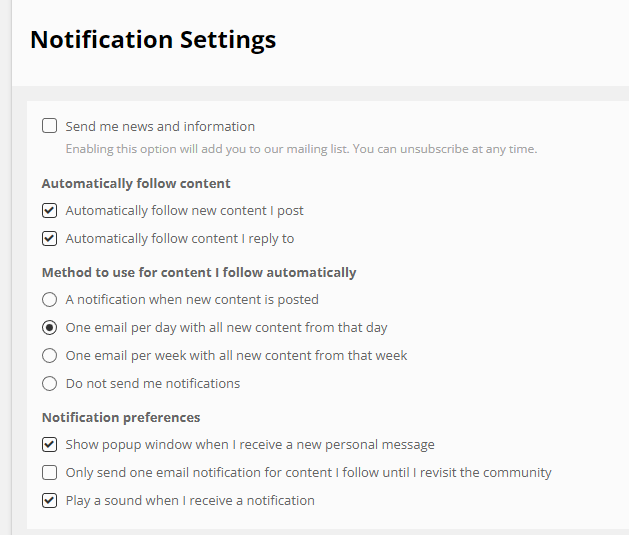
Task: Enable the Send me news and information checkbox
Action: point(49,126)
